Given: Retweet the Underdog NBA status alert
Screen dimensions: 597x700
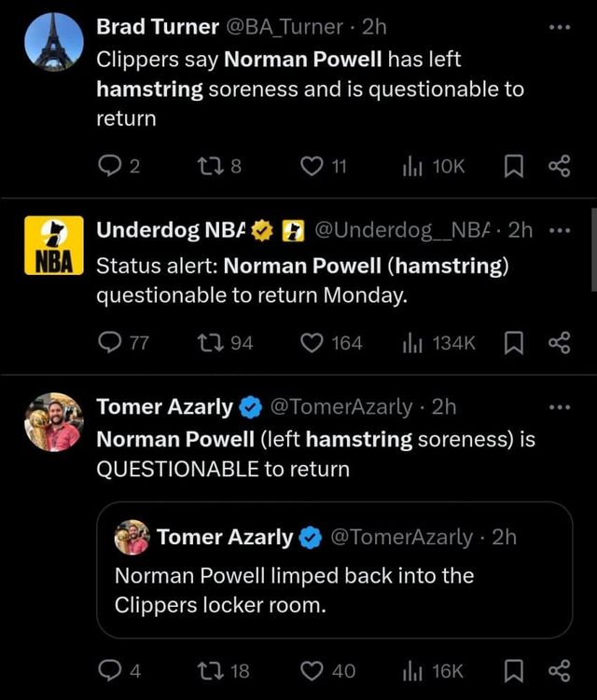Looking at the screenshot, I should [x=211, y=343].
